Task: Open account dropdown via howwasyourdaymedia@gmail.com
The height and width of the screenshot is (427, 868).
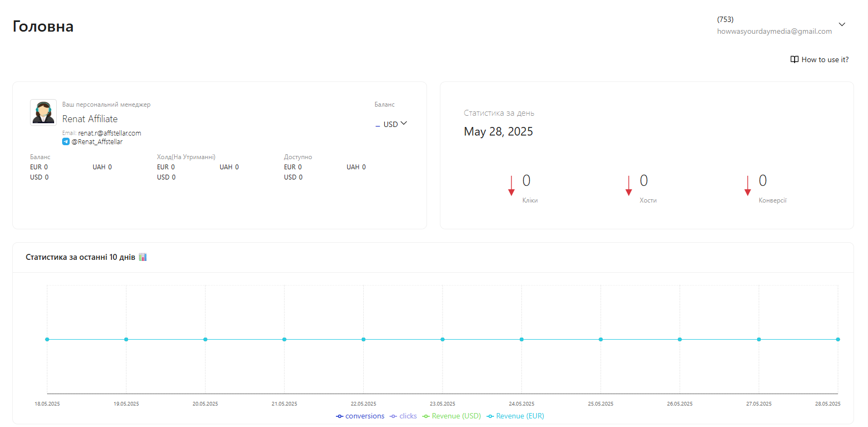Action: [x=774, y=32]
